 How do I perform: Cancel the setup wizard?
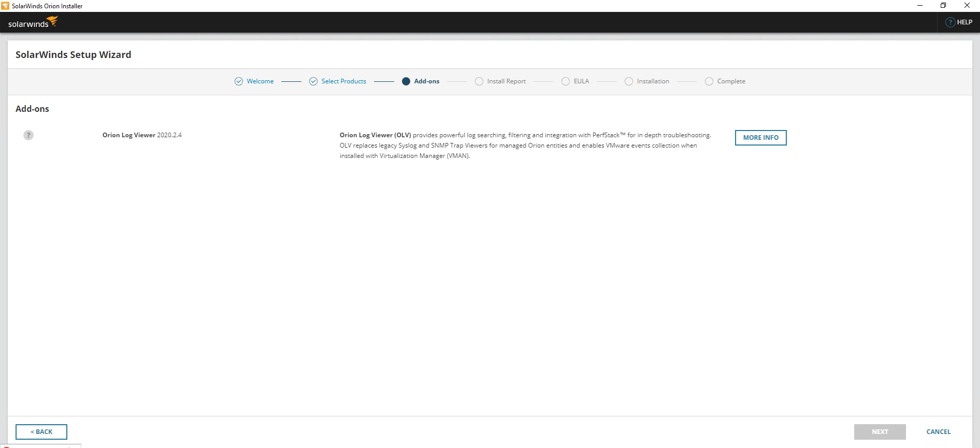pos(939,432)
